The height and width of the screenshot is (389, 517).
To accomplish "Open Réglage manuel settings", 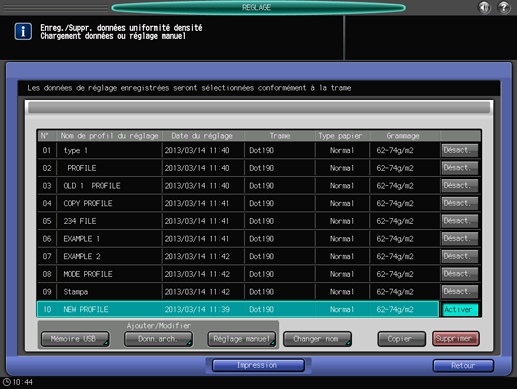I will coord(242,339).
